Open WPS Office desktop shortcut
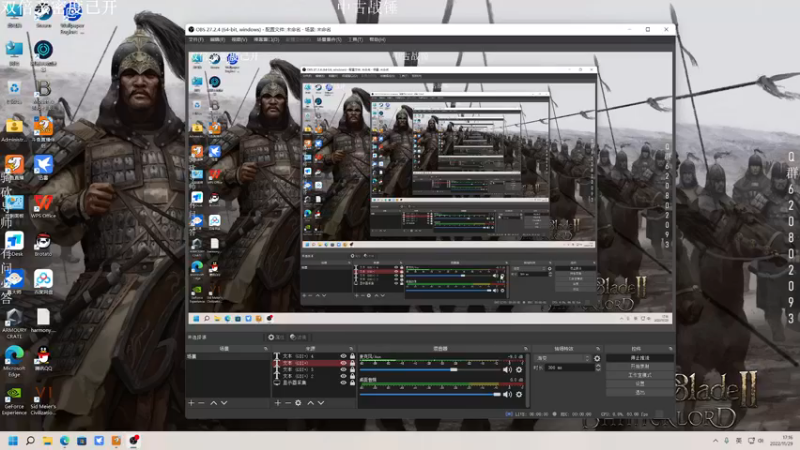This screenshot has height=450, width=800. [43, 206]
